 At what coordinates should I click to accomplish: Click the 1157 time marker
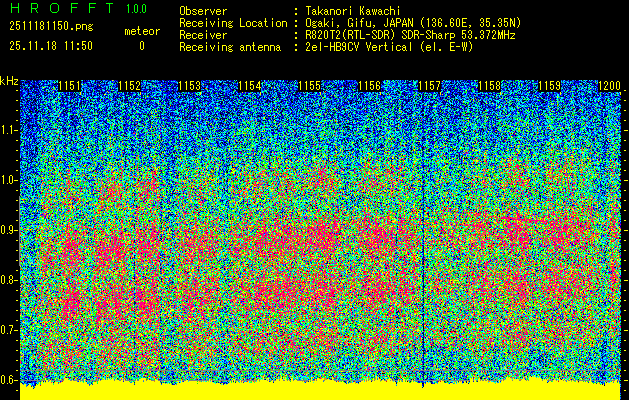point(429,87)
